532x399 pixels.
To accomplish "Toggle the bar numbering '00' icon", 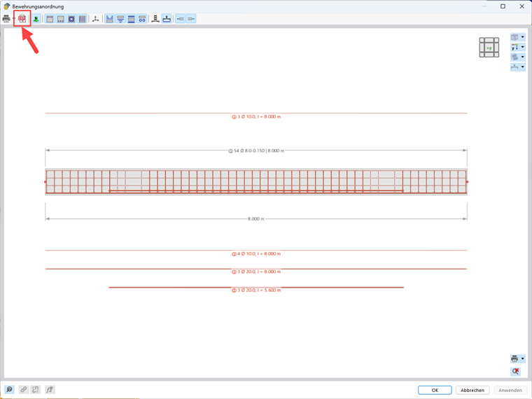I will click(142, 19).
